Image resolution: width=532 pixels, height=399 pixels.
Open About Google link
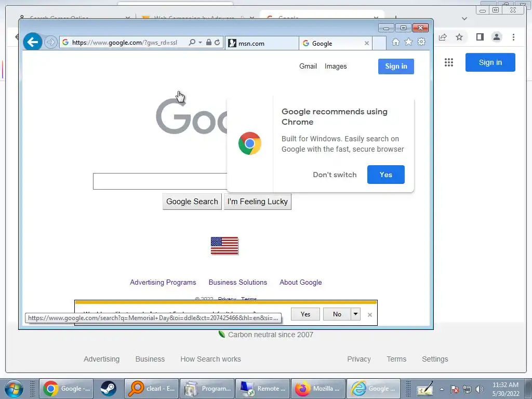(301, 282)
